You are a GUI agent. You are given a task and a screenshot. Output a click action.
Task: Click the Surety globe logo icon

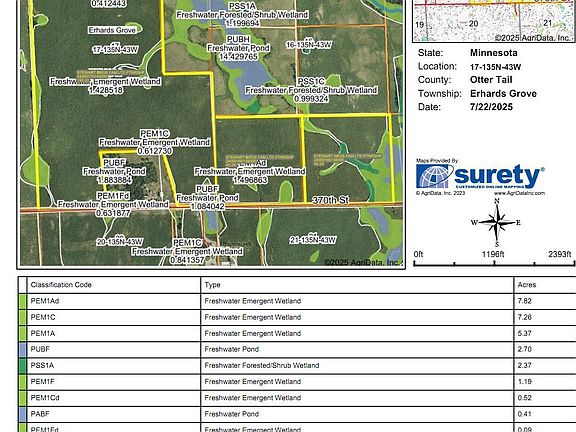click(435, 177)
